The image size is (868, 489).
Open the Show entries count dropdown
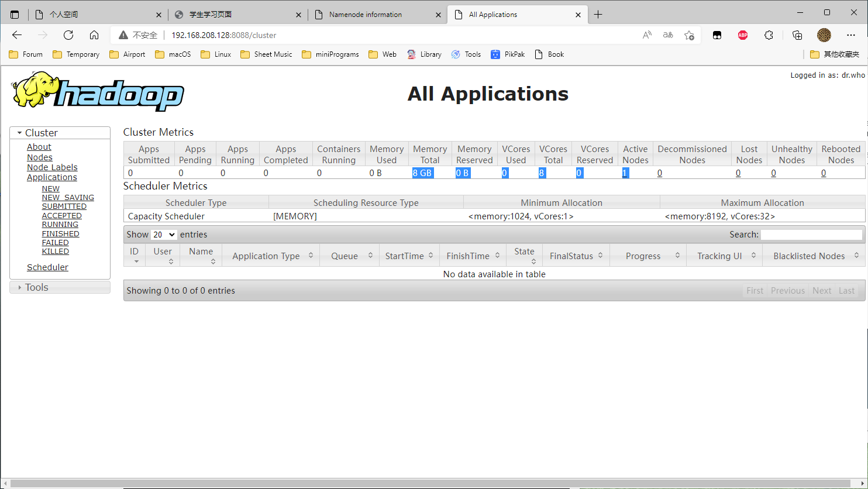click(x=164, y=235)
